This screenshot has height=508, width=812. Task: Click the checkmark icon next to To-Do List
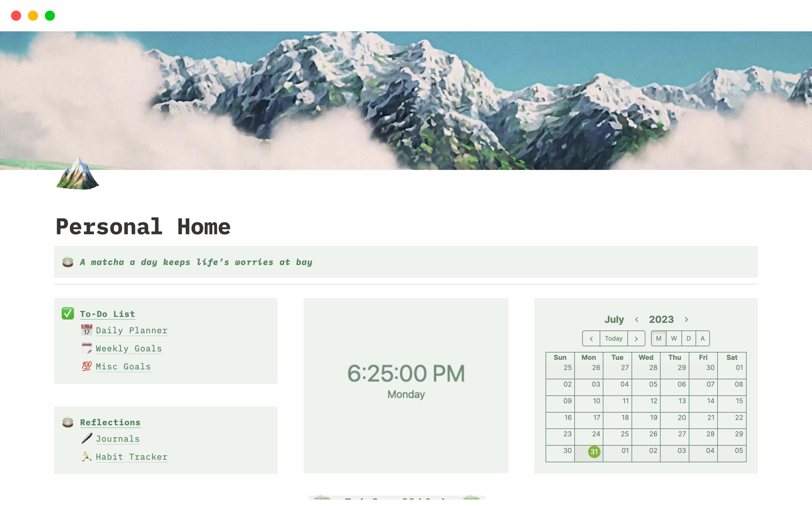click(x=69, y=314)
